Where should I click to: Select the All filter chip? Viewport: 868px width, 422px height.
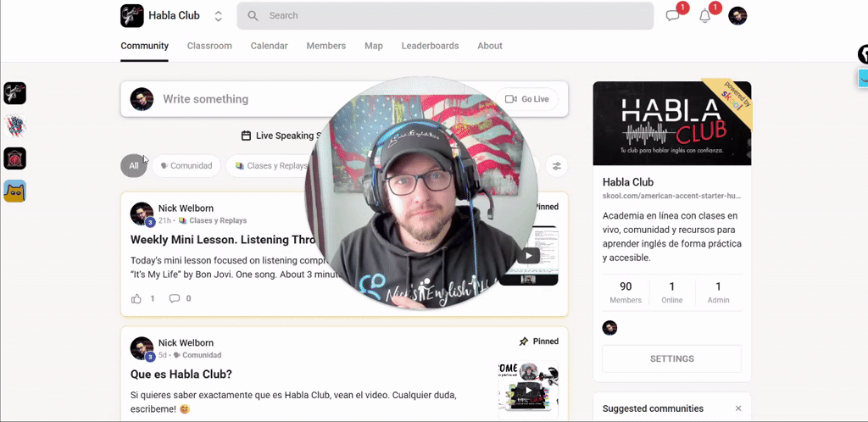click(134, 166)
